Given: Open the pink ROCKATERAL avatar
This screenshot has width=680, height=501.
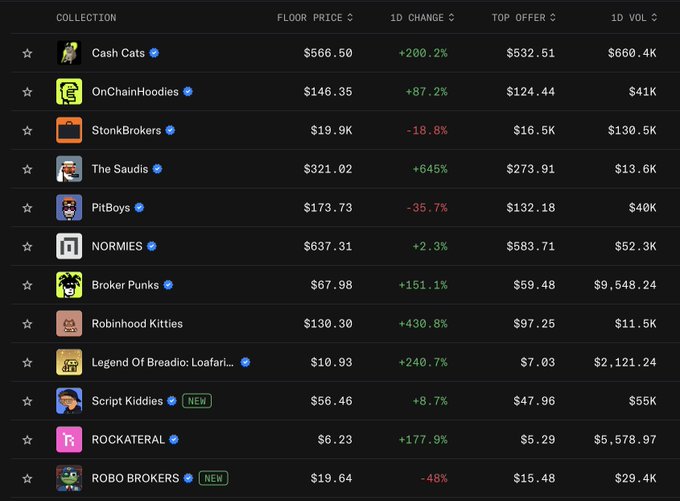Looking at the screenshot, I should tap(69, 439).
